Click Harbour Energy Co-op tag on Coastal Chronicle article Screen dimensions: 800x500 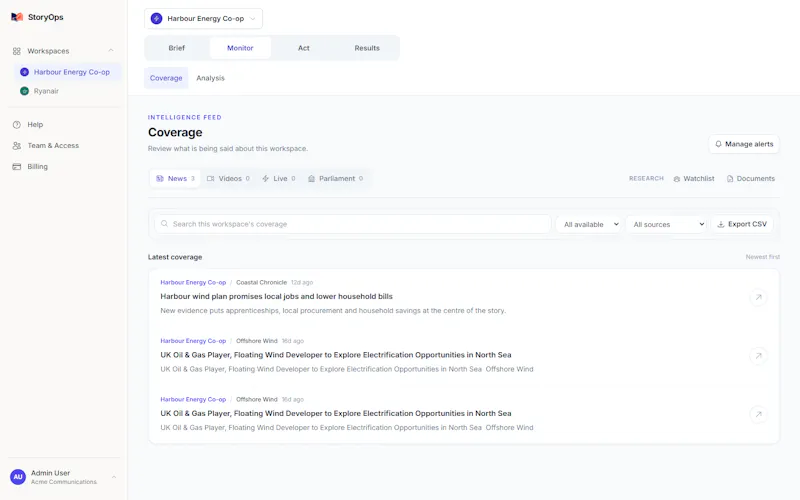point(193,282)
